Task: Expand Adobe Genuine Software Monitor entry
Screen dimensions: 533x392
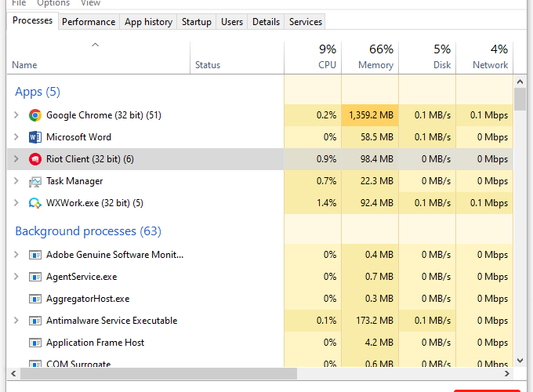Action: 16,254
